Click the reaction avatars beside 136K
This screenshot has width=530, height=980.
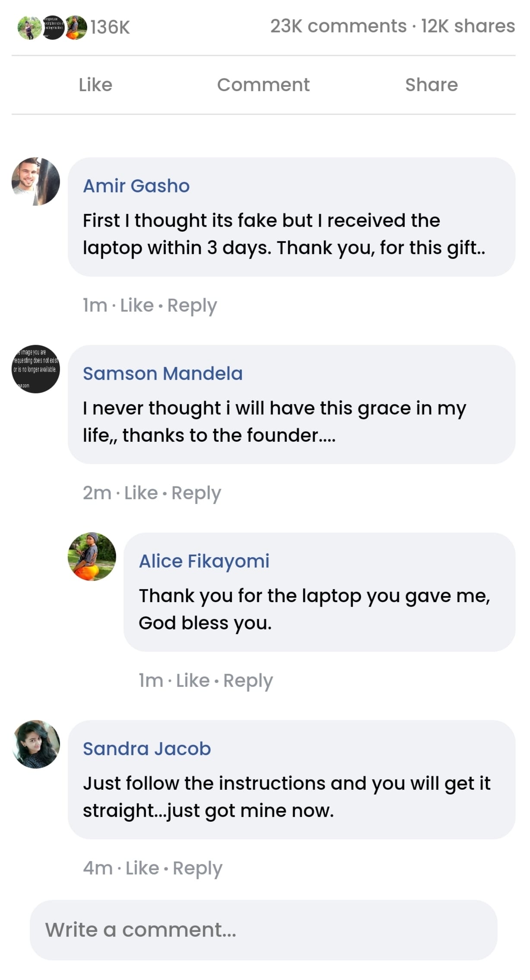tap(52, 27)
